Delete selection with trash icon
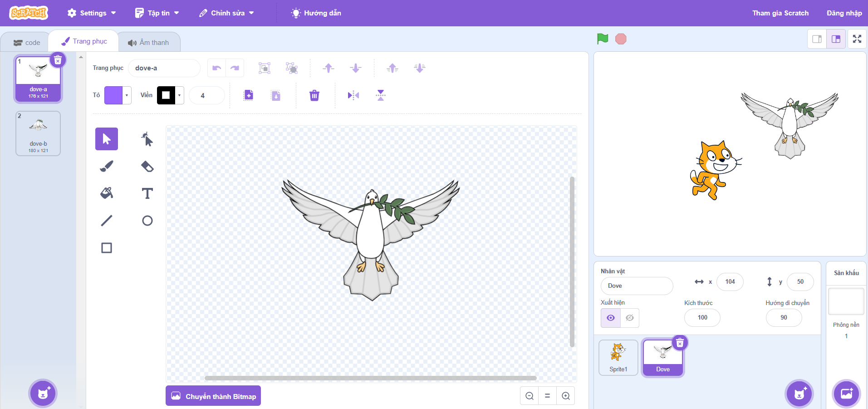The width and height of the screenshot is (868, 409). (314, 95)
